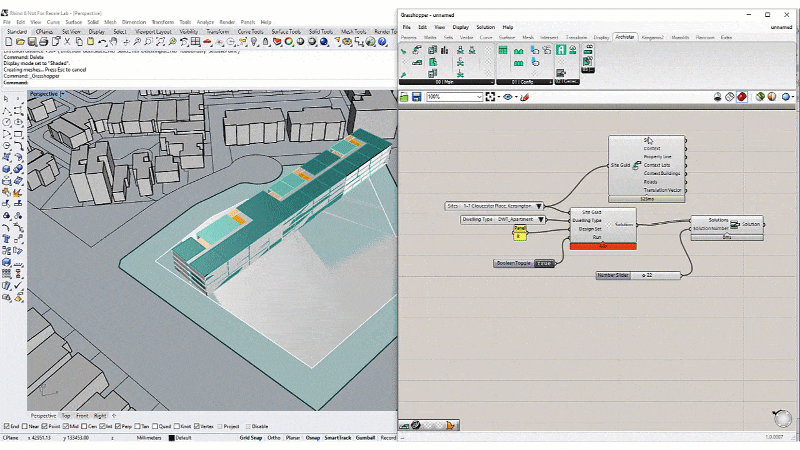
Task: Click the red preview-selected icon in Grasshopper
Action: pos(741,96)
